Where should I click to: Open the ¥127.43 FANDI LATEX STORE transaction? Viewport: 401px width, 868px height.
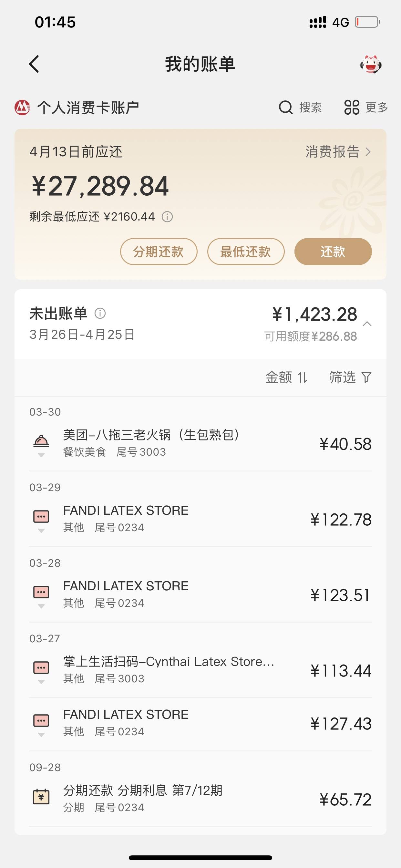[x=200, y=723]
